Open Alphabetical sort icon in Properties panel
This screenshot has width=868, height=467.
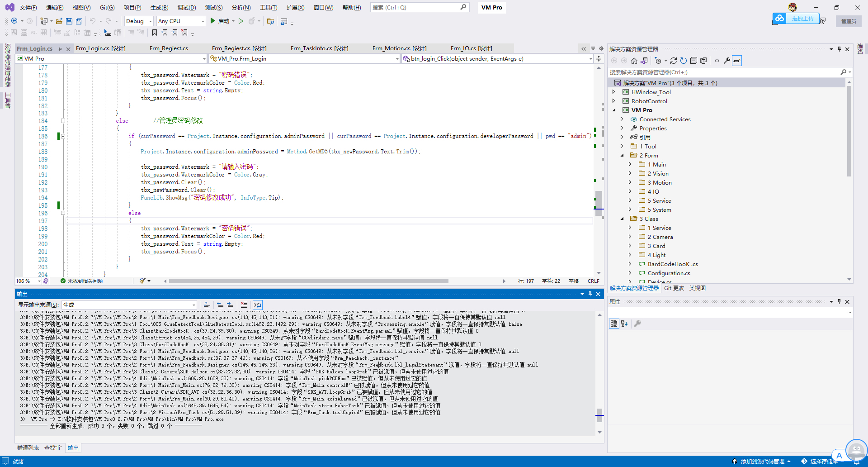point(624,324)
